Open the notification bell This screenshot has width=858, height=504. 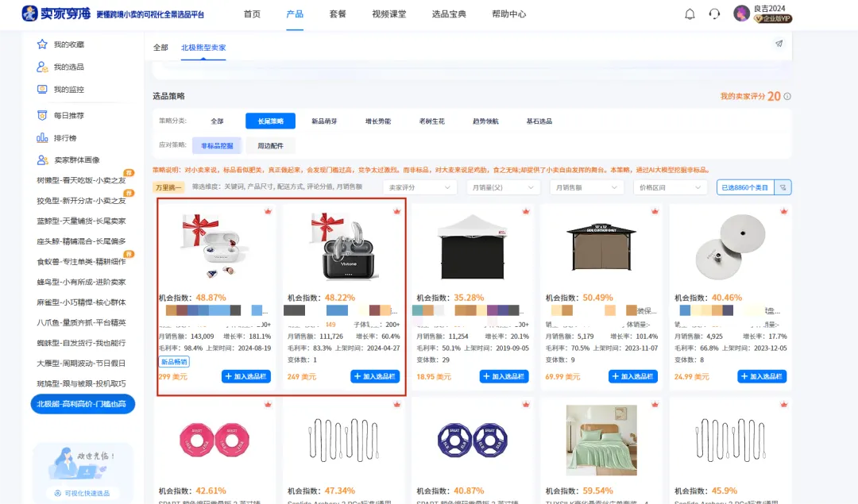(x=690, y=13)
